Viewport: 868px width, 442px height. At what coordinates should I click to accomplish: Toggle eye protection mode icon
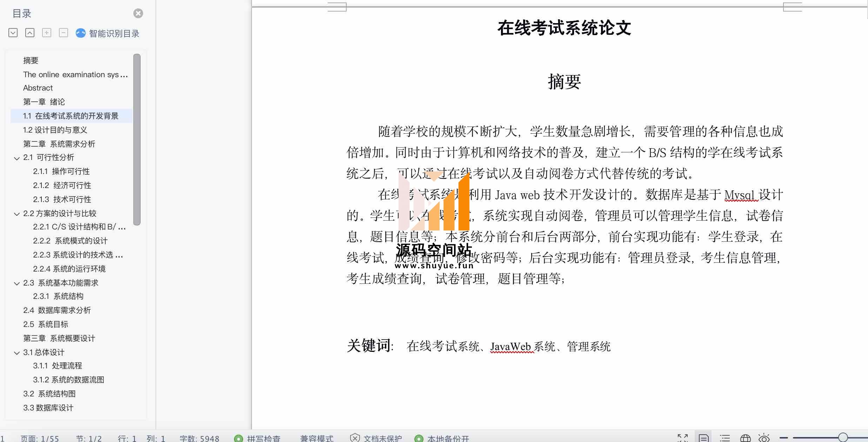coord(764,438)
